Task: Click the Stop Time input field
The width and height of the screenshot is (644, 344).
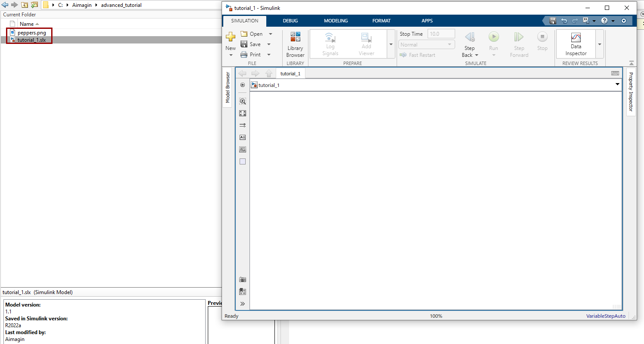Action: coord(441,34)
